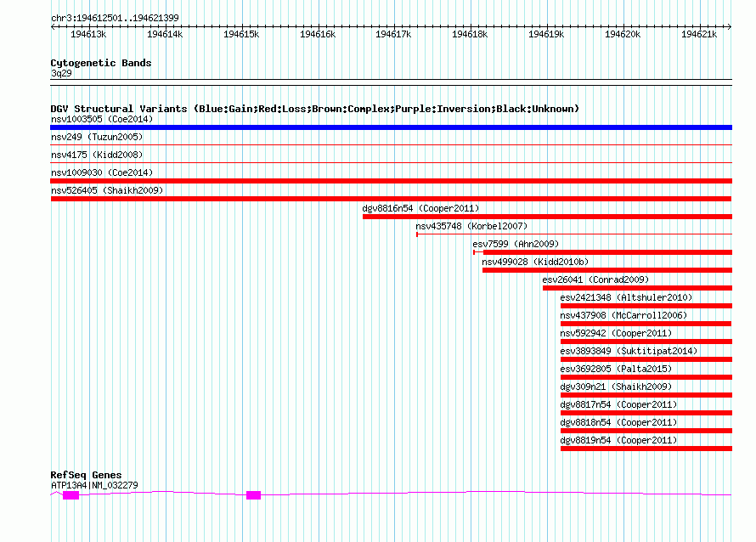The image size is (756, 542).
Task: Click the RefSeq Genes track title
Action: point(86,475)
